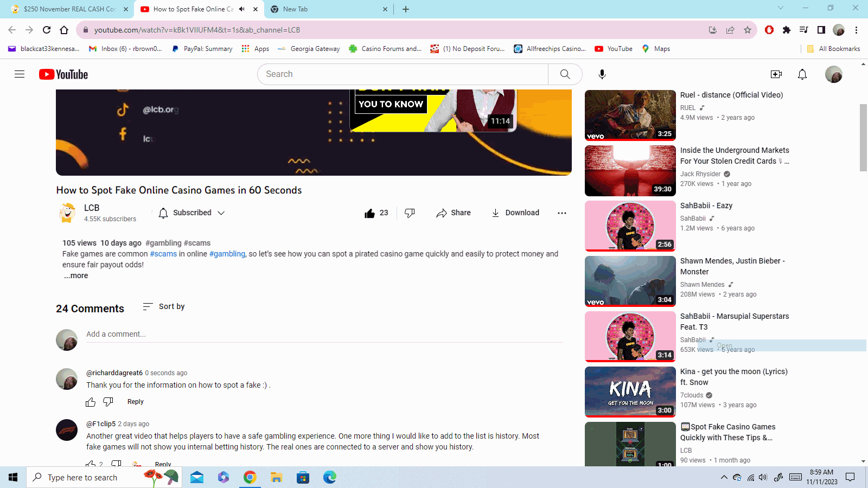This screenshot has height=488, width=868.
Task: Open the Inbox (6) Gmail bookmark
Action: [125, 49]
